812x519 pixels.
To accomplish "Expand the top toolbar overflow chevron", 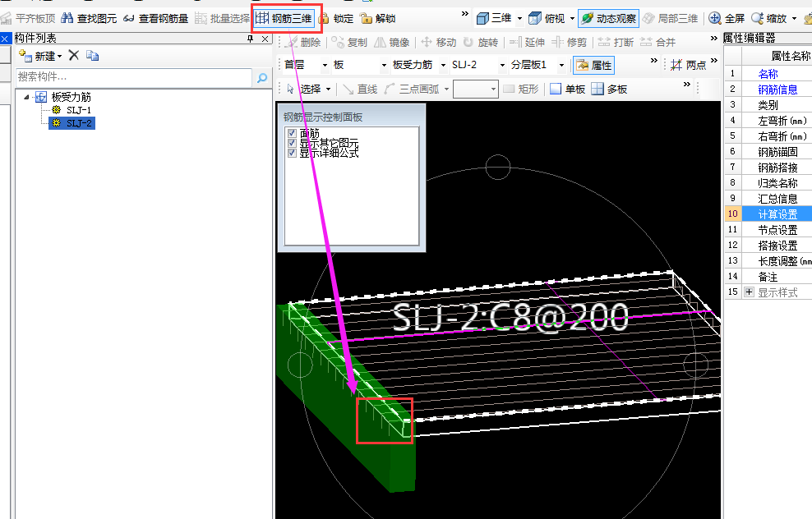I will (464, 14).
